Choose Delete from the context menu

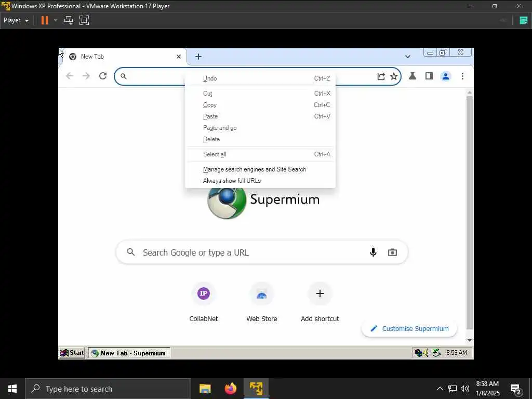click(x=260, y=139)
